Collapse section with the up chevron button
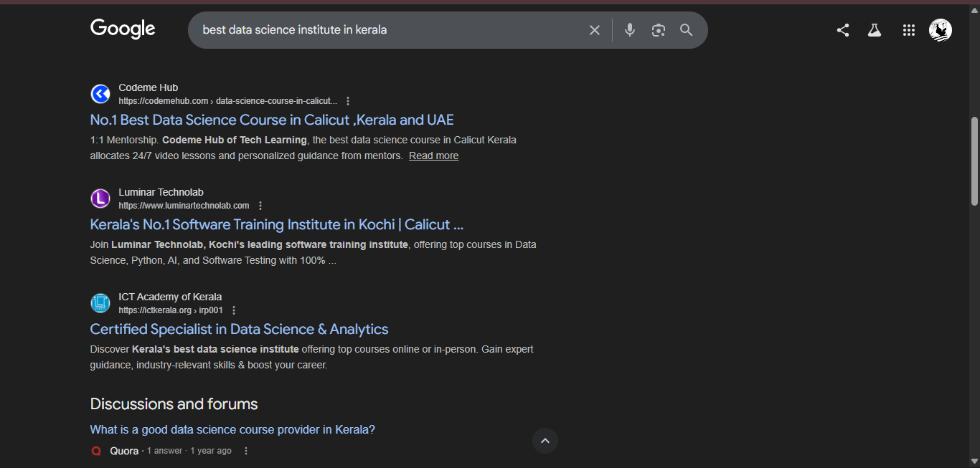 coord(545,441)
